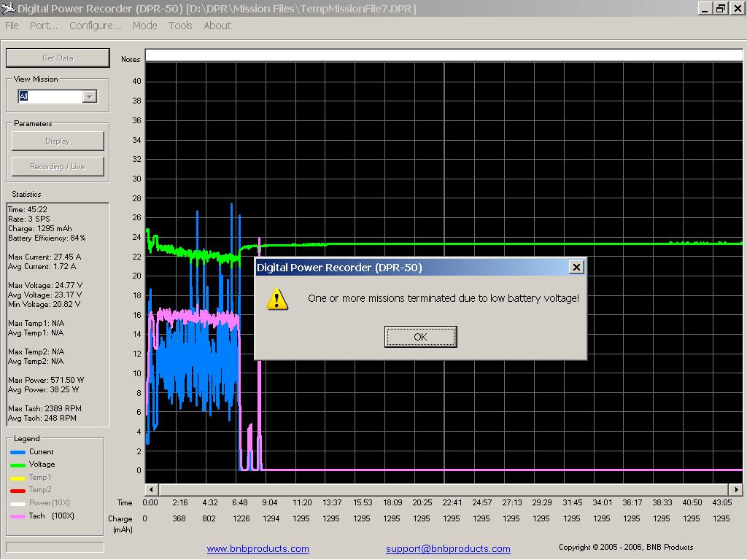Click the Charge: 1295 mAh statistic
The width and height of the screenshot is (747, 560).
[40, 228]
